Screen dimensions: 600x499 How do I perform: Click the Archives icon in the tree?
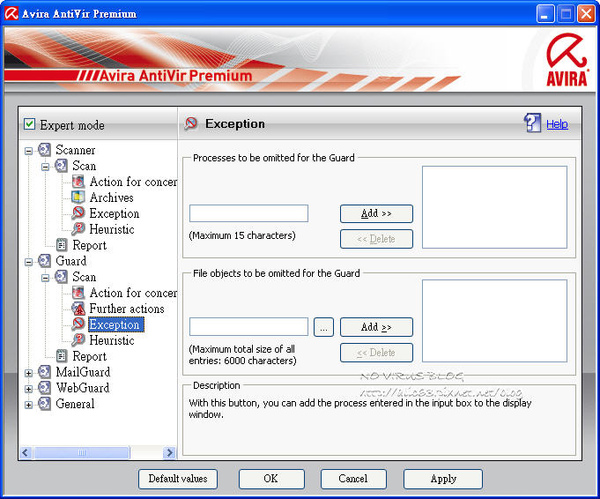point(78,197)
